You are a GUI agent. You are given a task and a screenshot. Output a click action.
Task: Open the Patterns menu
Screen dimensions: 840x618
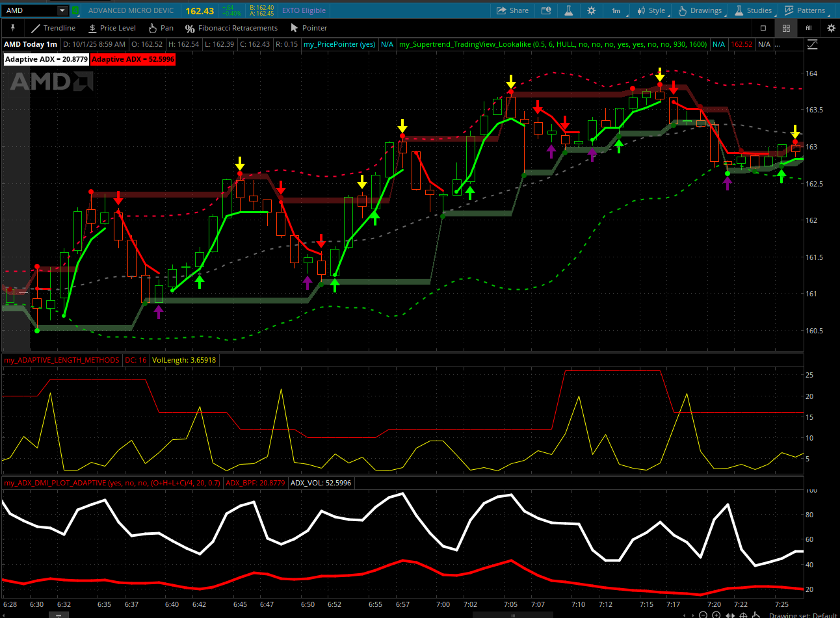click(x=804, y=10)
